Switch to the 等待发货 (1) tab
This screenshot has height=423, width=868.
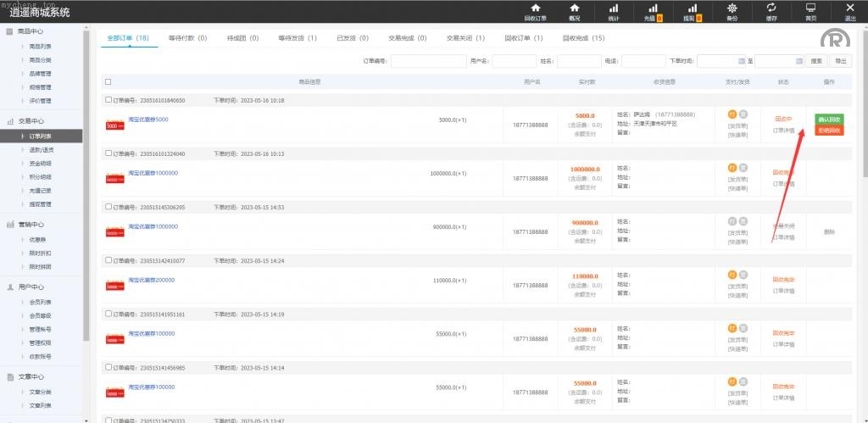297,38
